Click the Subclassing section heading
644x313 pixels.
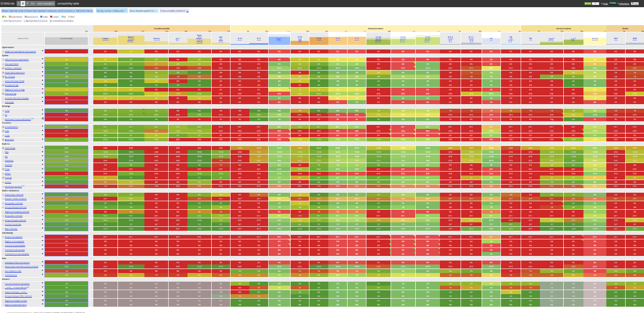tap(8, 233)
